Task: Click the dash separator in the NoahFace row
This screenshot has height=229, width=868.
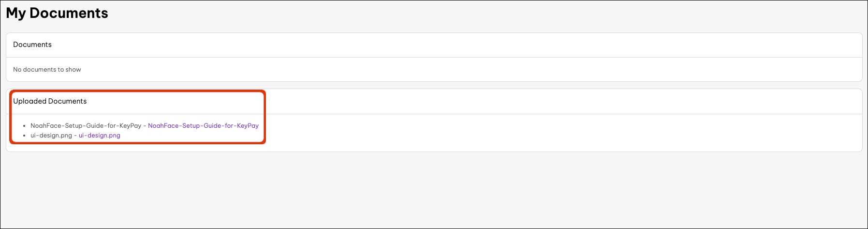Action: point(145,125)
